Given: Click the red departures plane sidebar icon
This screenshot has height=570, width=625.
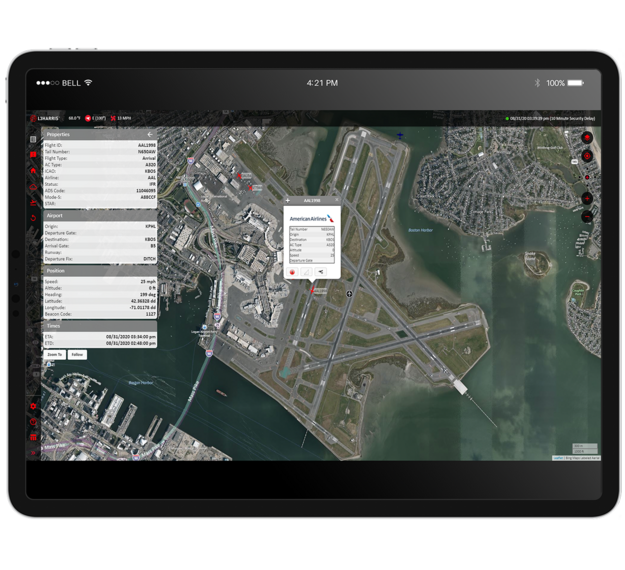Looking at the screenshot, I should click(x=33, y=202).
